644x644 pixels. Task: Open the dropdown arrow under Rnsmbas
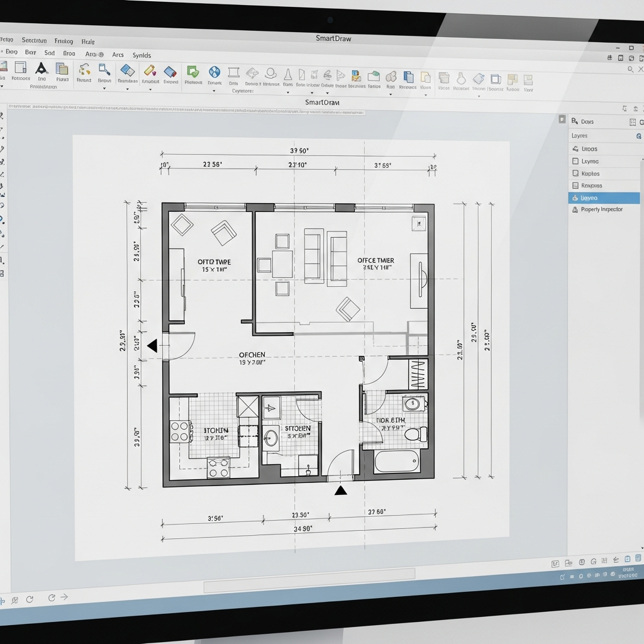pyautogui.click(x=128, y=89)
